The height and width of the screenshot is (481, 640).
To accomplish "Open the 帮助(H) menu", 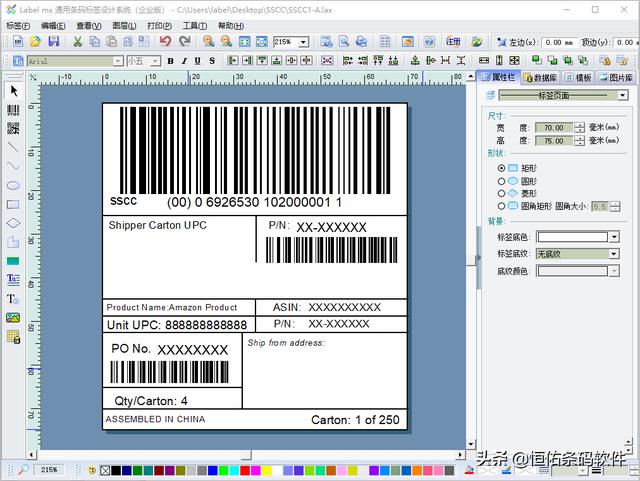I will coord(231,26).
